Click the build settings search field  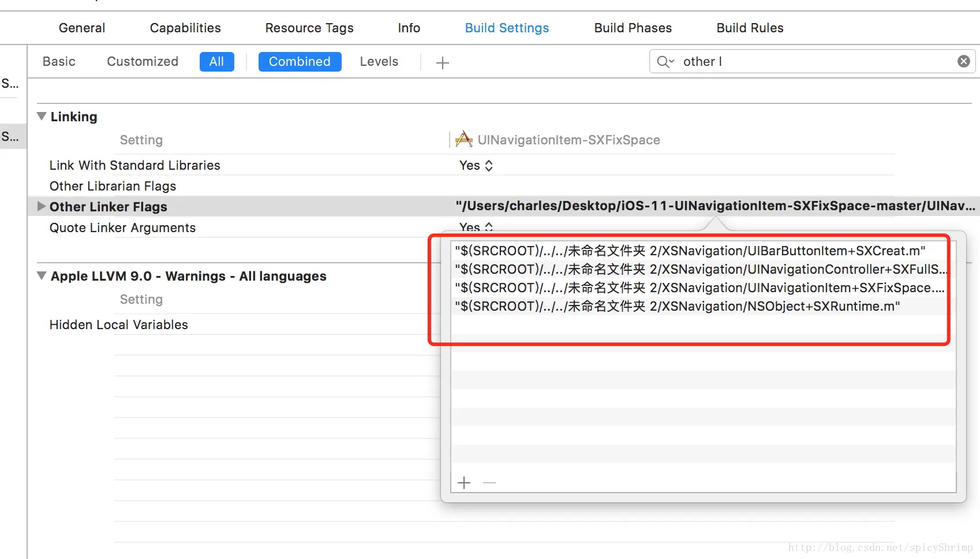[x=813, y=61]
